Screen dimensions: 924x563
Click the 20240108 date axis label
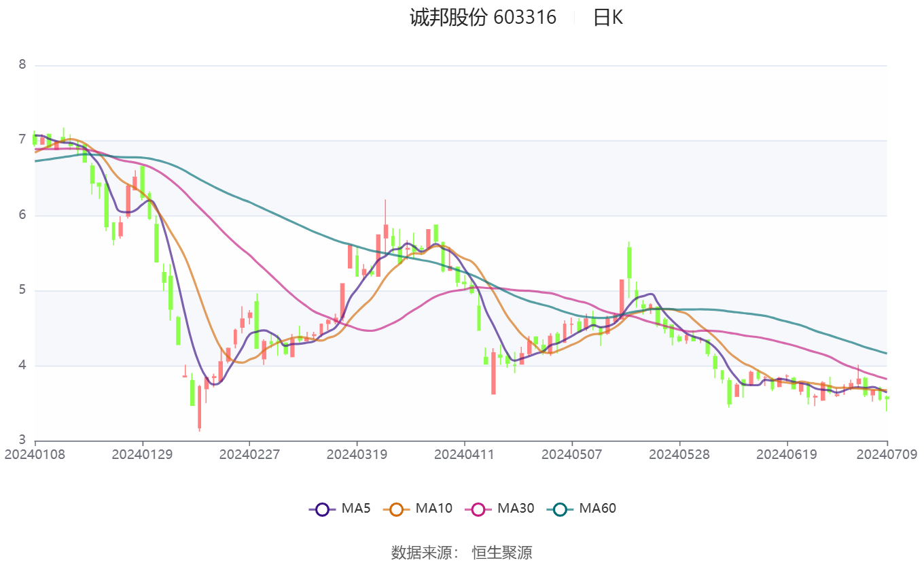(35, 454)
